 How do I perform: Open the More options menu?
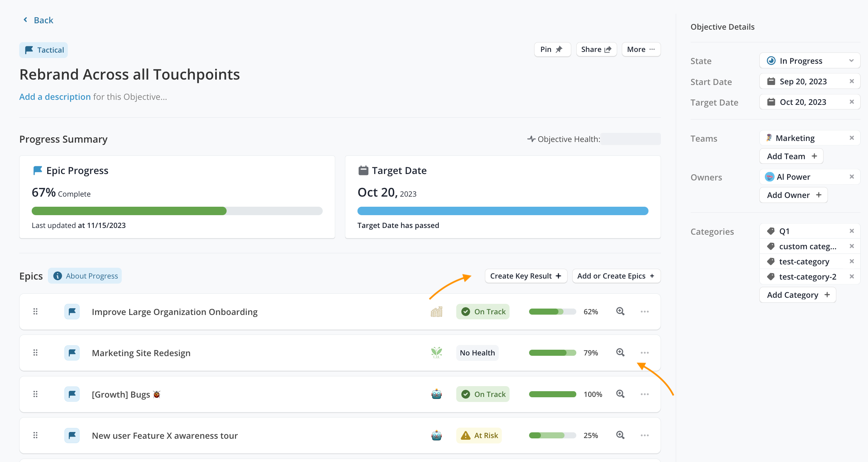pyautogui.click(x=641, y=50)
